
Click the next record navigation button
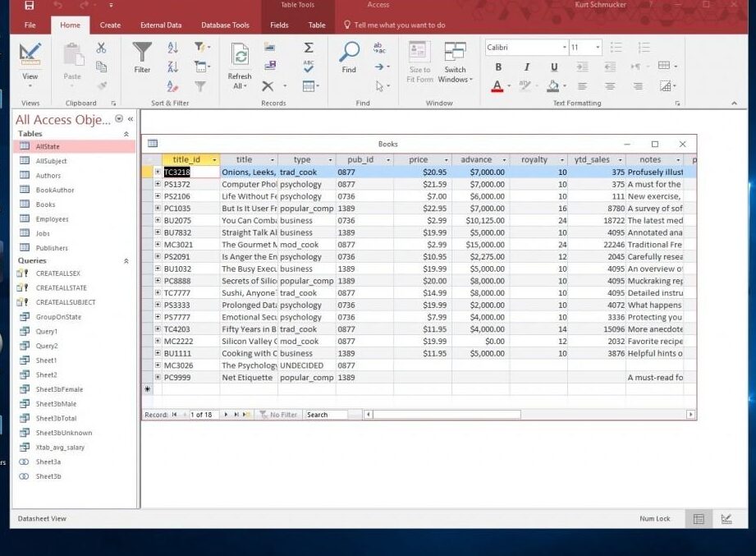pyautogui.click(x=226, y=415)
